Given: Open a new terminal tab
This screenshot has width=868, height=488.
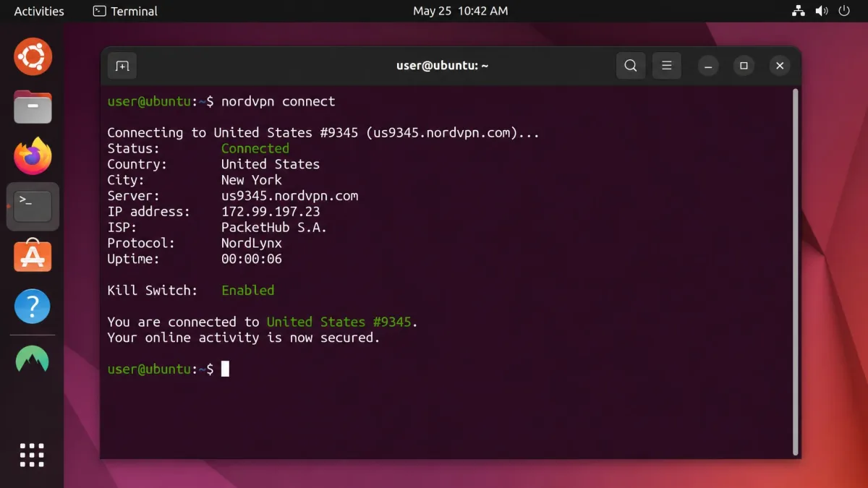Looking at the screenshot, I should pyautogui.click(x=122, y=66).
